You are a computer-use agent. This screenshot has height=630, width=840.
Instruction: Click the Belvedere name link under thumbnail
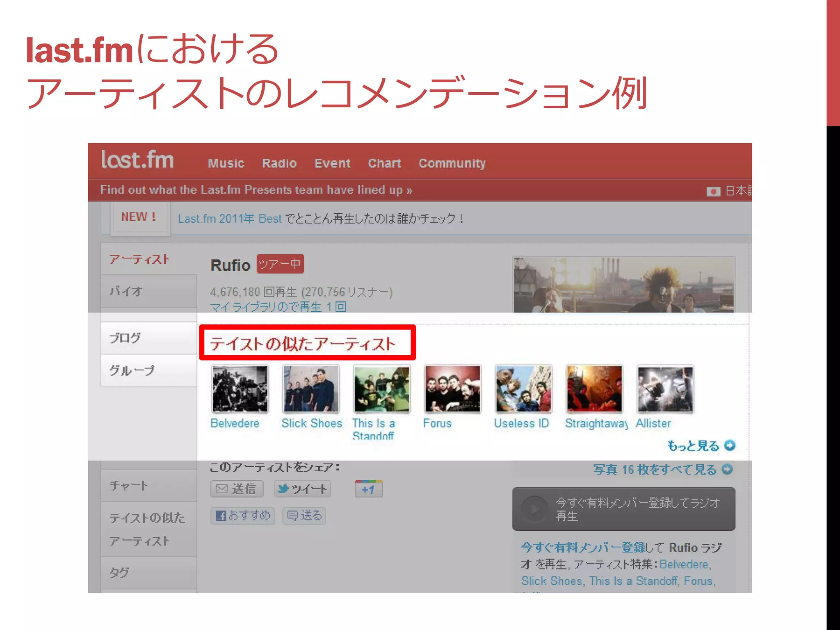pos(235,423)
